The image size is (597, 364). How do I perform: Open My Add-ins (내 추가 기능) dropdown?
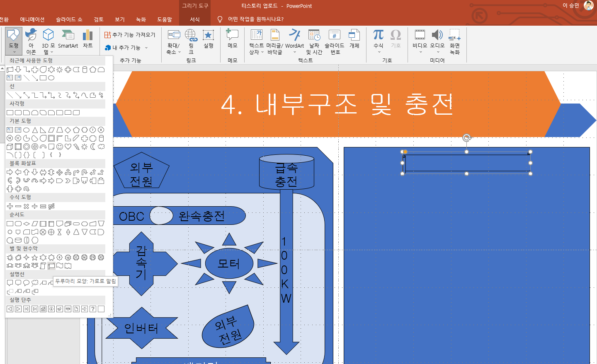126,48
